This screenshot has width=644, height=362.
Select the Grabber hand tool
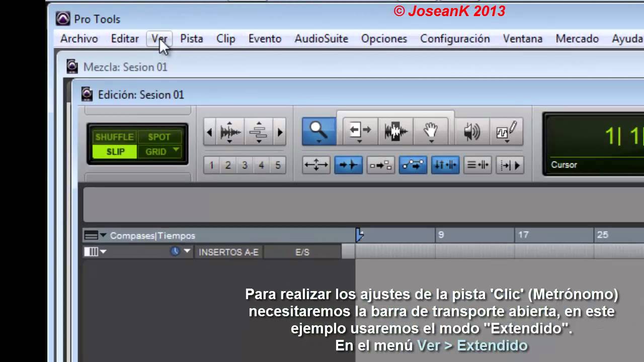coord(431,132)
